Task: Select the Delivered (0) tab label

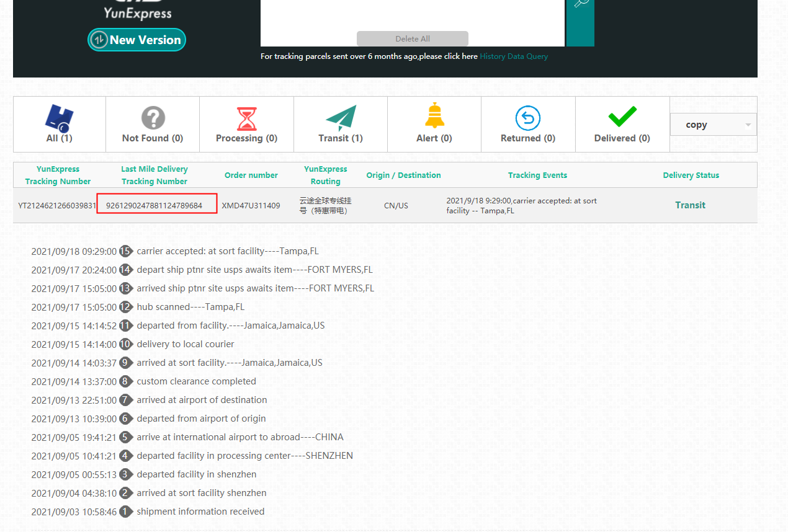Action: pos(622,138)
